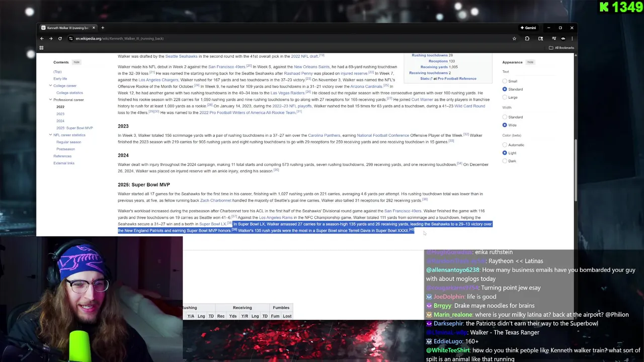Image resolution: width=644 pixels, height=362 pixels.
Task: Open a new browser tab
Action: point(103,28)
